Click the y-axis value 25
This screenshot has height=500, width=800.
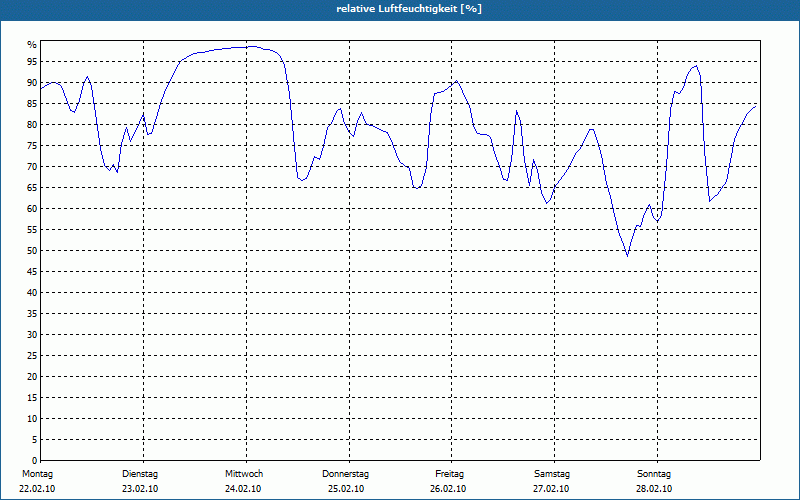[x=32, y=356]
